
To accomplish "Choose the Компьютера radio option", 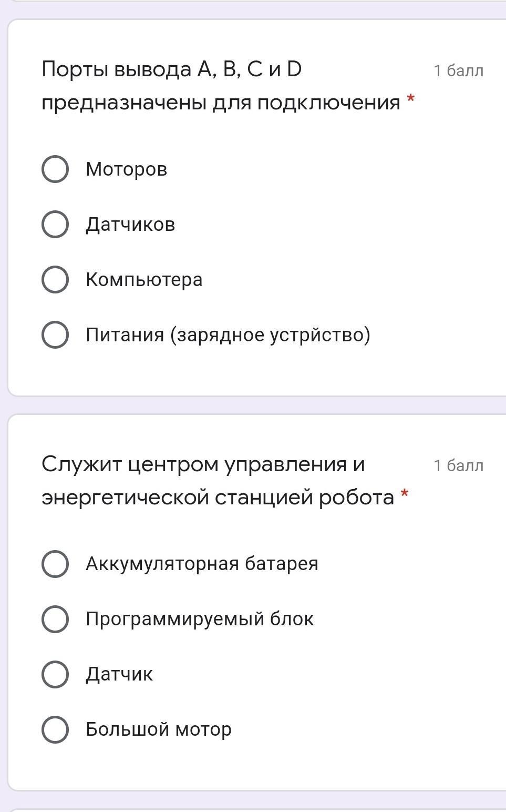I will pos(55,279).
